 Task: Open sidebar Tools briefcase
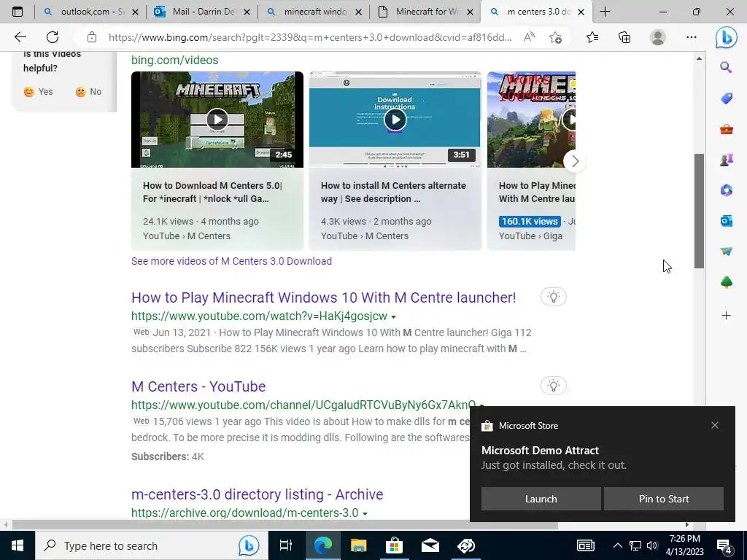click(726, 129)
